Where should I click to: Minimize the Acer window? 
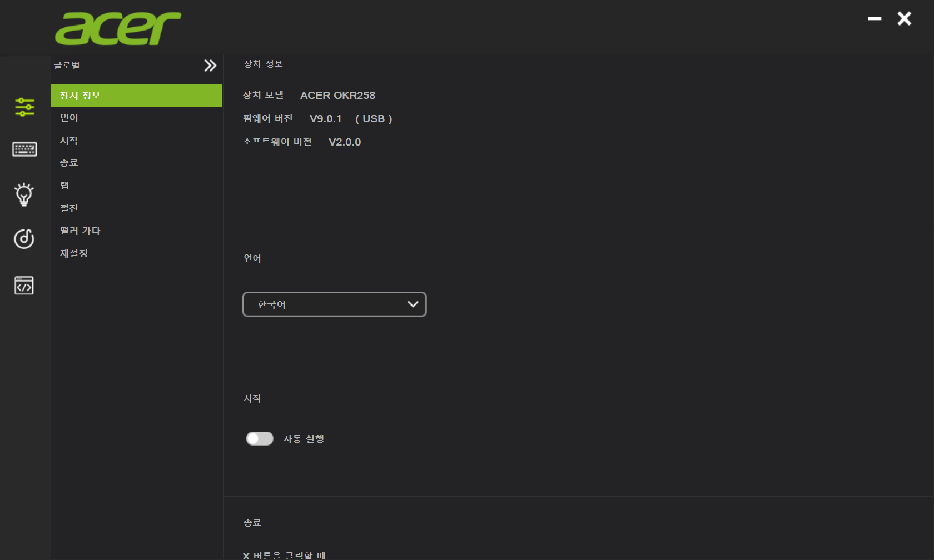coord(875,18)
